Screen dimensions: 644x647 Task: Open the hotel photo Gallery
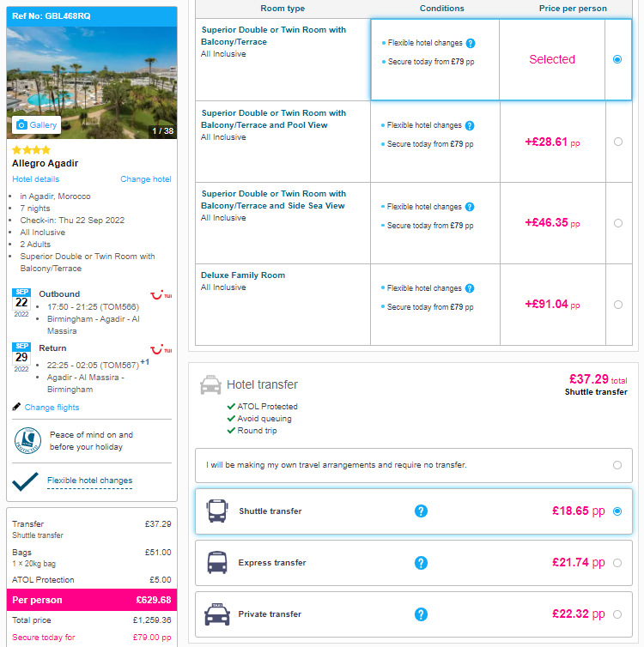36,124
